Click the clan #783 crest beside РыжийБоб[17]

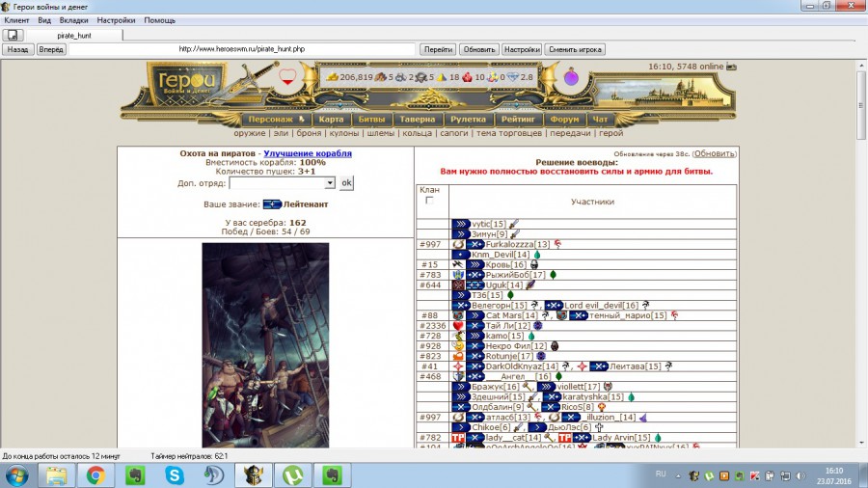point(458,275)
